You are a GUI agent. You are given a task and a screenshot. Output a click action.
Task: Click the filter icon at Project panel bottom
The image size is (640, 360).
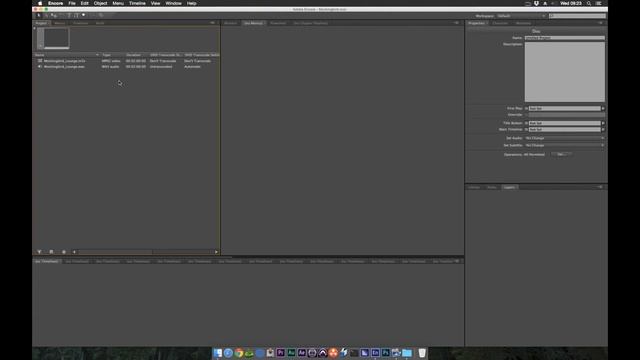39,252
